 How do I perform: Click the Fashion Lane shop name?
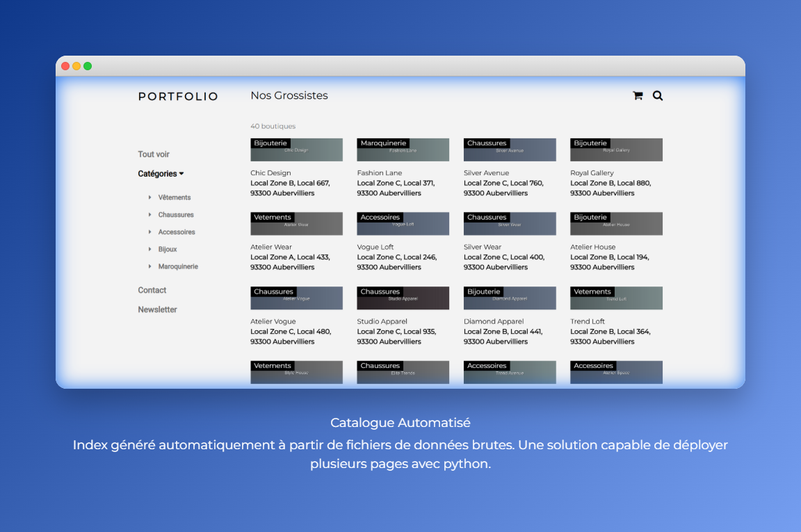380,172
